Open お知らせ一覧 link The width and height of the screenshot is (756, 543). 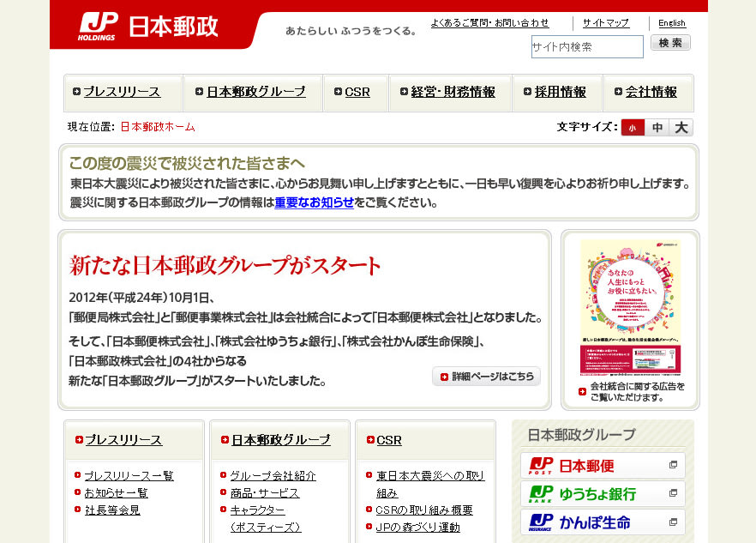point(117,492)
